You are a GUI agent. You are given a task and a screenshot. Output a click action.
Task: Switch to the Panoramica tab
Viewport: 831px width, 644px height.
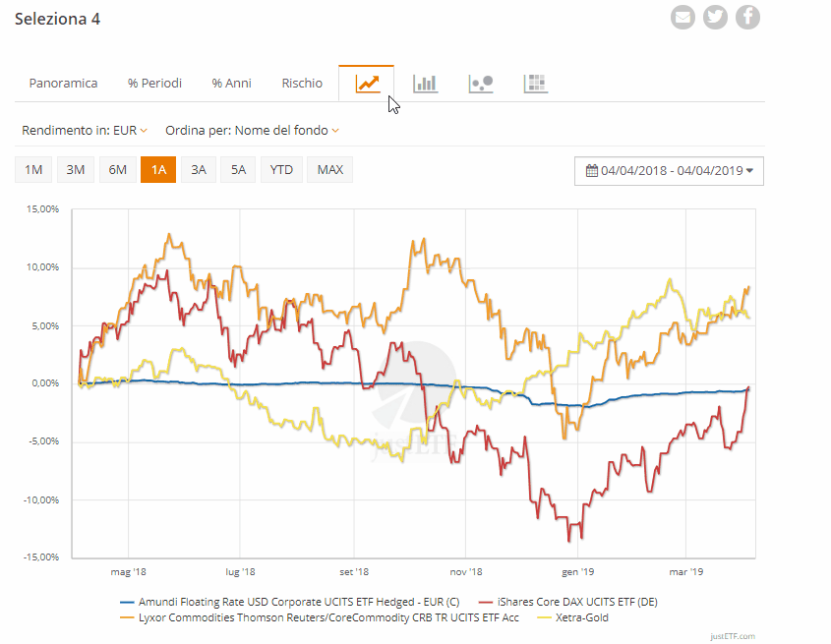[x=63, y=84]
